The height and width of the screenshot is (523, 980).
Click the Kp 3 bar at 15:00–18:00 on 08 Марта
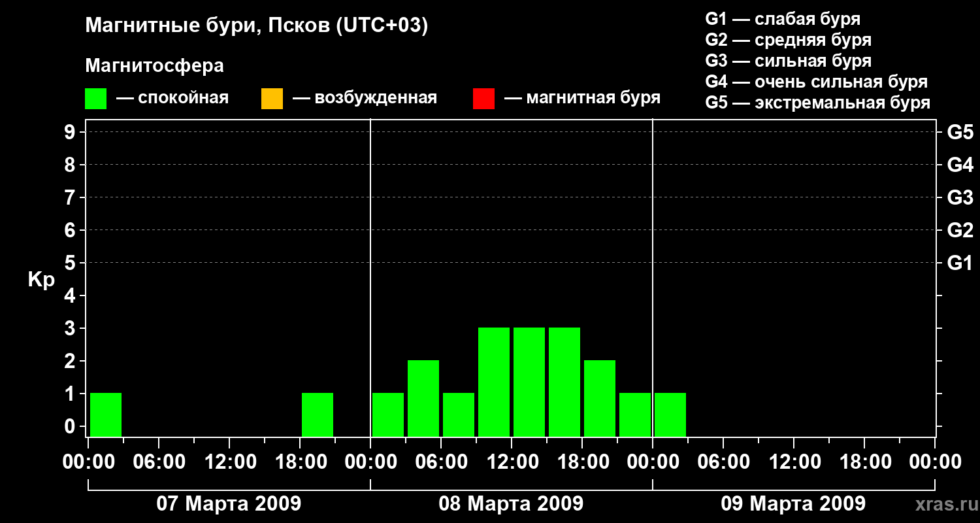pos(564,382)
